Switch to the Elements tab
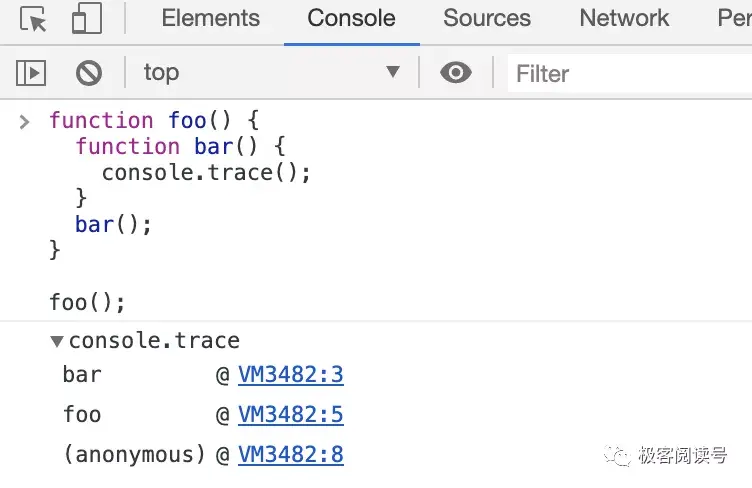The height and width of the screenshot is (488, 752). [210, 19]
